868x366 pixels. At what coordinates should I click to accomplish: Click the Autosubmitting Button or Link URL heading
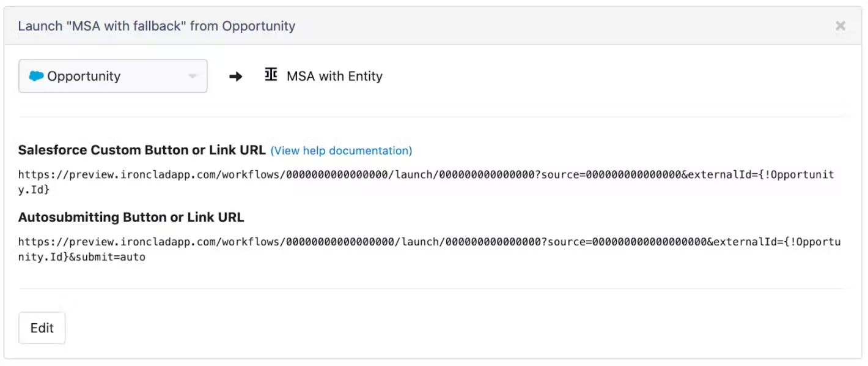tap(131, 217)
